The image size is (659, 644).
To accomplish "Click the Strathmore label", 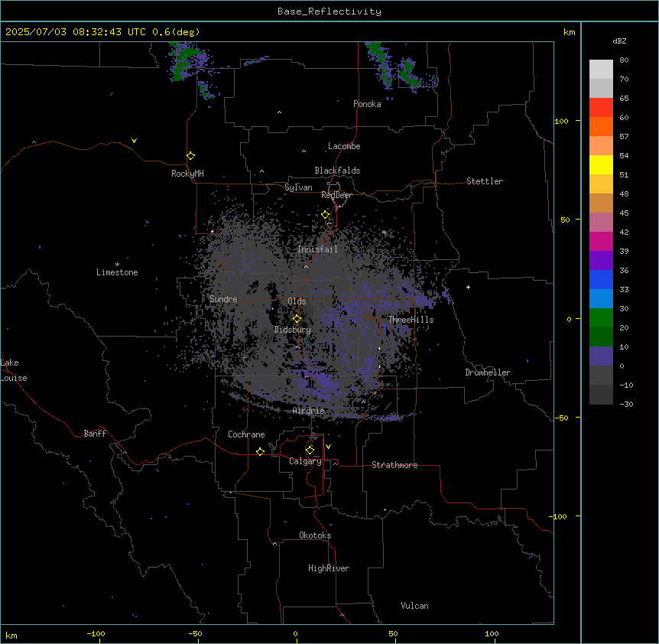I will [x=394, y=465].
